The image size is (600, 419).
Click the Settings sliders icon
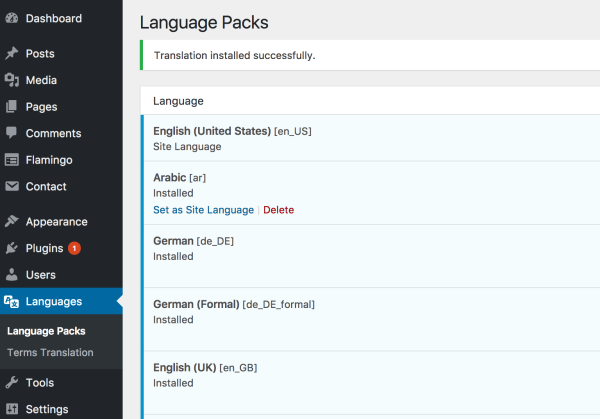click(x=12, y=409)
